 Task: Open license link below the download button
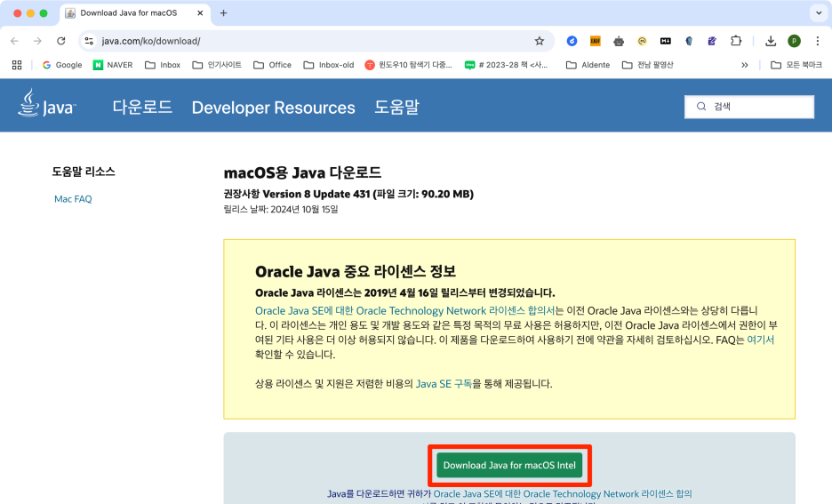coord(563,494)
